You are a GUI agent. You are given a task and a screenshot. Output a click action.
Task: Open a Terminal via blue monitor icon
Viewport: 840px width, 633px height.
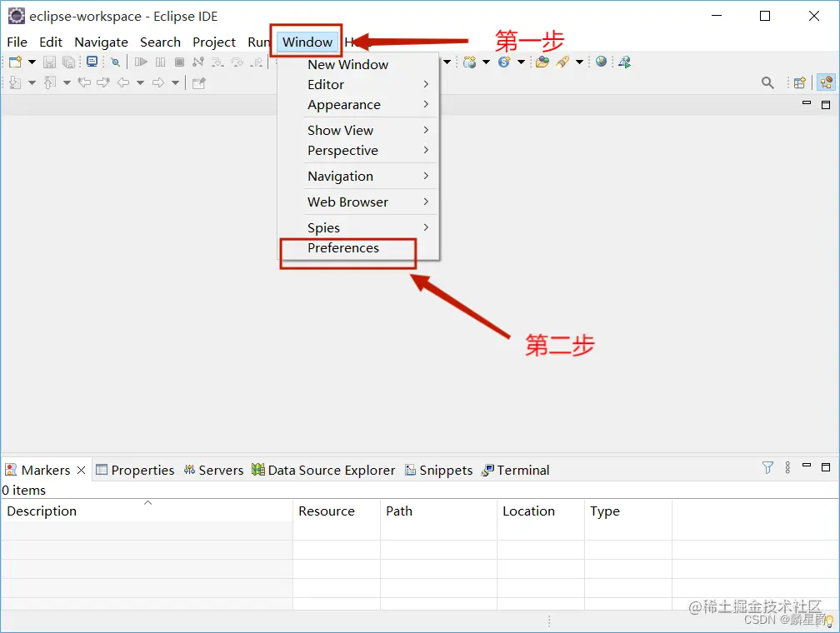(92, 62)
